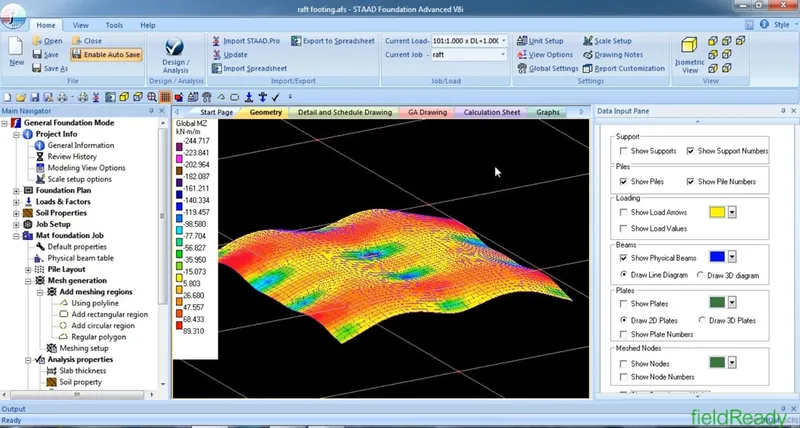
Task: Select the Draw 3D Plates radio button
Action: (x=702, y=320)
